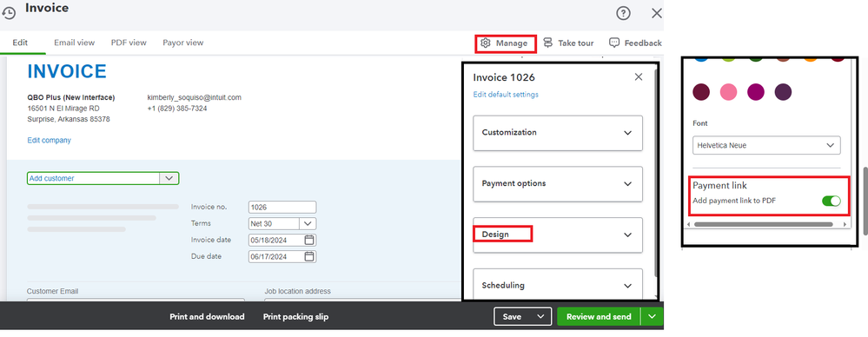Viewport: 868px width, 337px height.
Task: Click the Edit default settings link
Action: [x=506, y=95]
